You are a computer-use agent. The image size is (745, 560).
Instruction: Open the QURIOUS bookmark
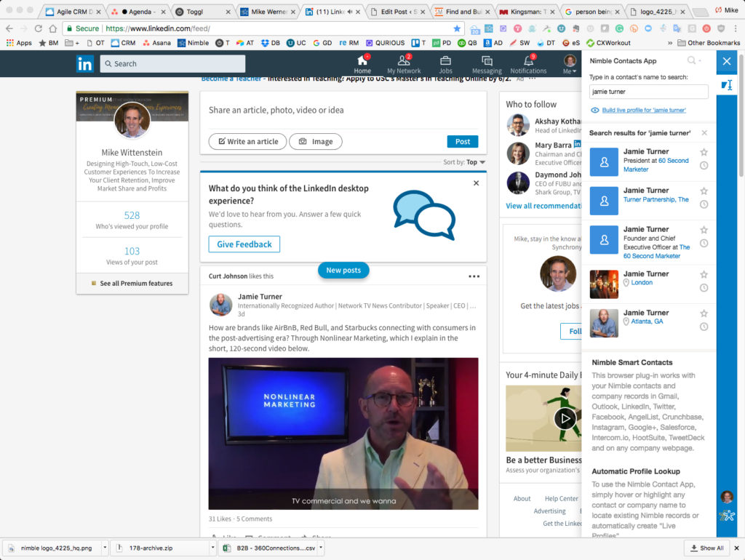386,43
